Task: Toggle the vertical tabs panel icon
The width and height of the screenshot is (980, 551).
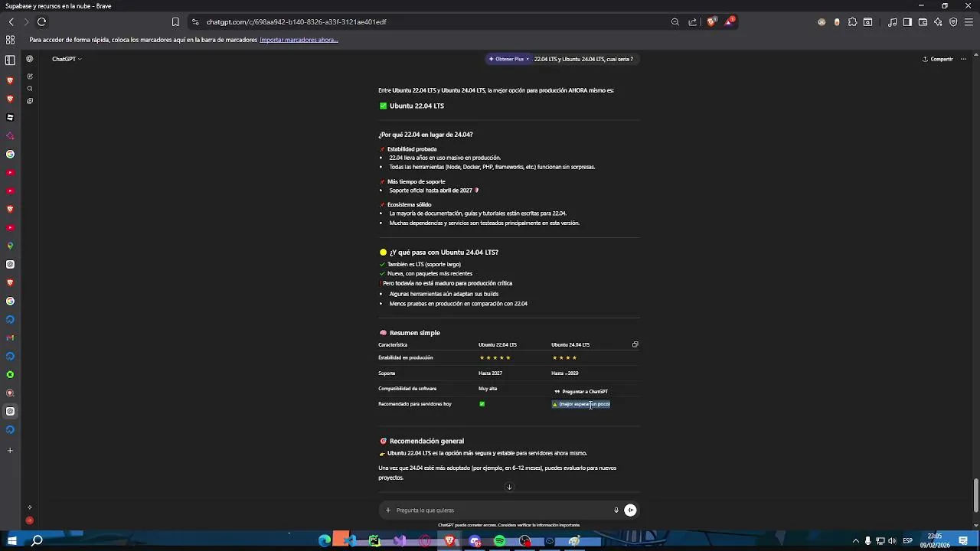Action: tap(10, 60)
